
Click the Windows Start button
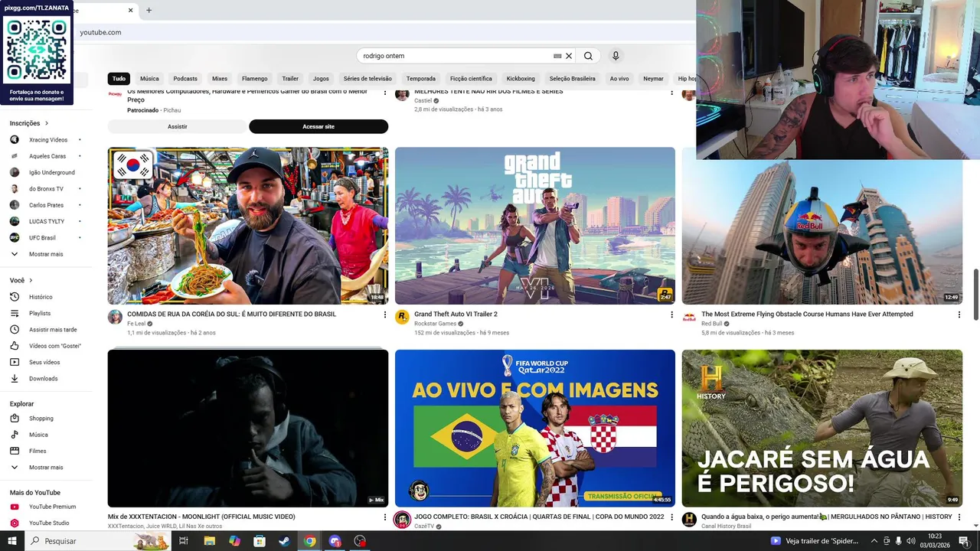pos(12,541)
